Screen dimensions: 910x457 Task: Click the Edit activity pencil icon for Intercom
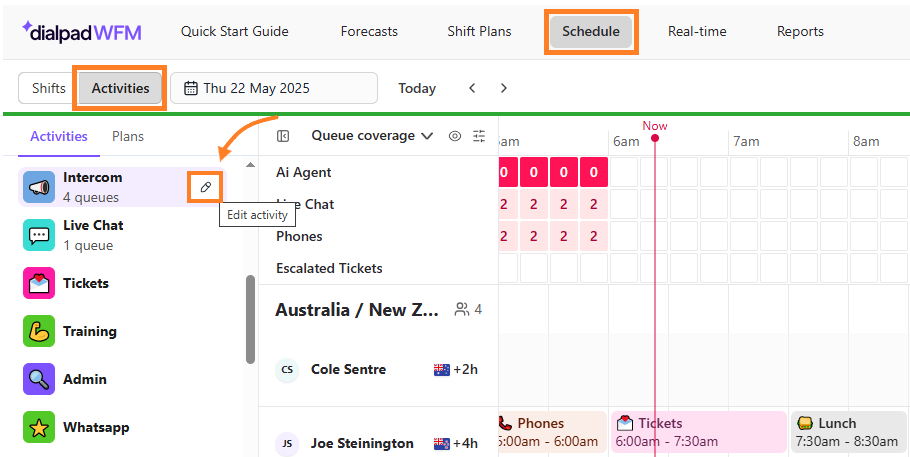(x=205, y=187)
